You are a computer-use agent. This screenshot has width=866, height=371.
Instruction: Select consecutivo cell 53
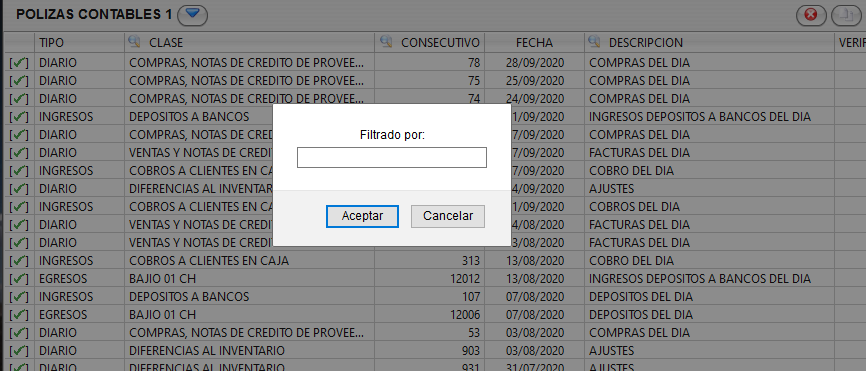pos(430,333)
